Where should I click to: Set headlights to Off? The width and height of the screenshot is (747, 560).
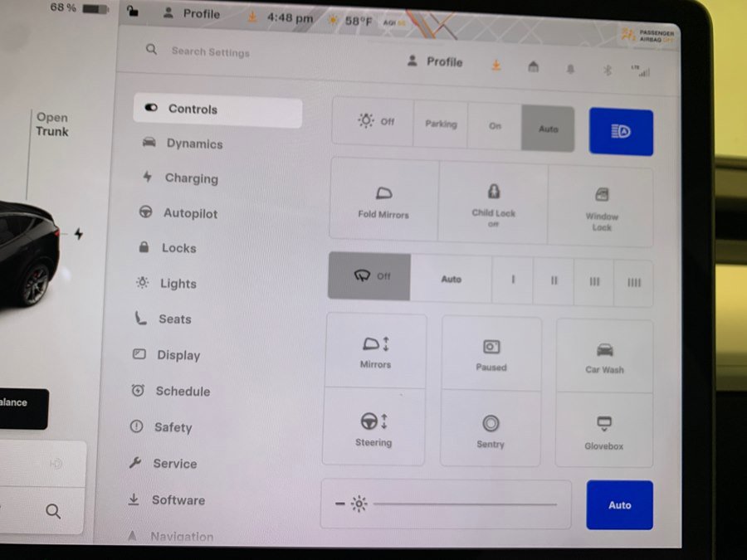(373, 121)
